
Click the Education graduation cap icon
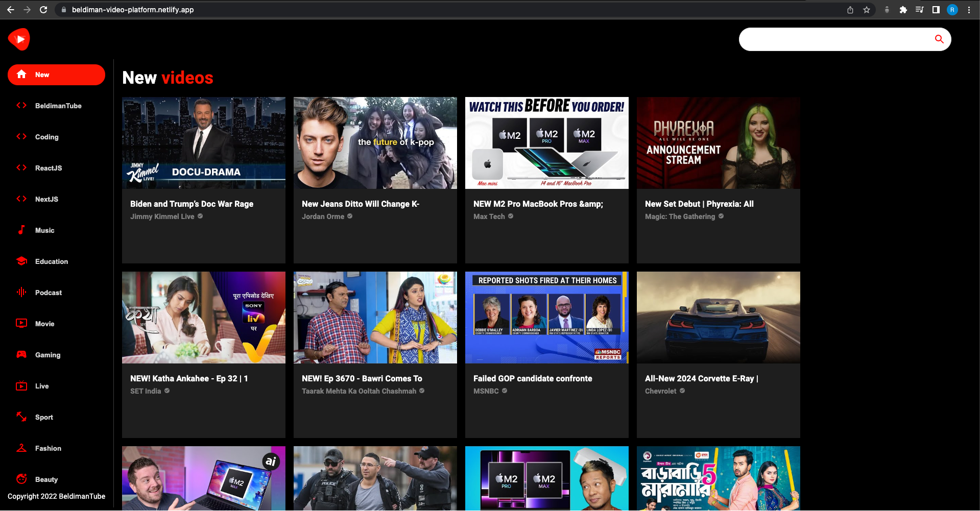click(x=21, y=261)
